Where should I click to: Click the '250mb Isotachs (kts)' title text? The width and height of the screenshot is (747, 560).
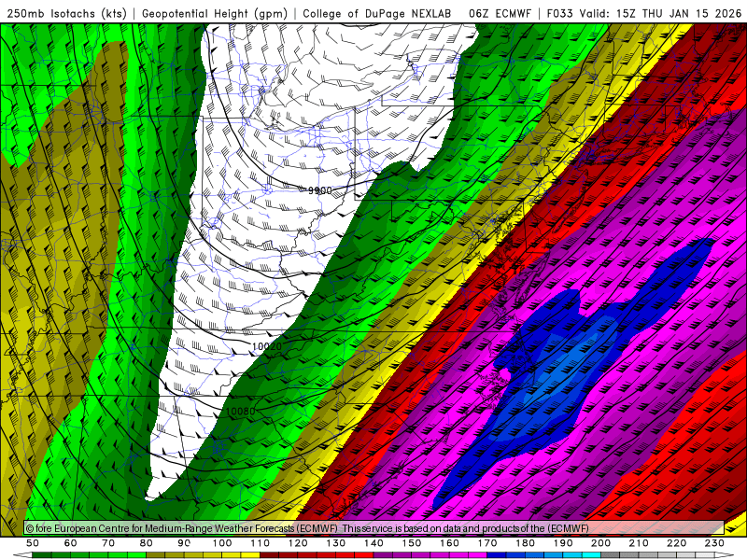tap(66, 13)
